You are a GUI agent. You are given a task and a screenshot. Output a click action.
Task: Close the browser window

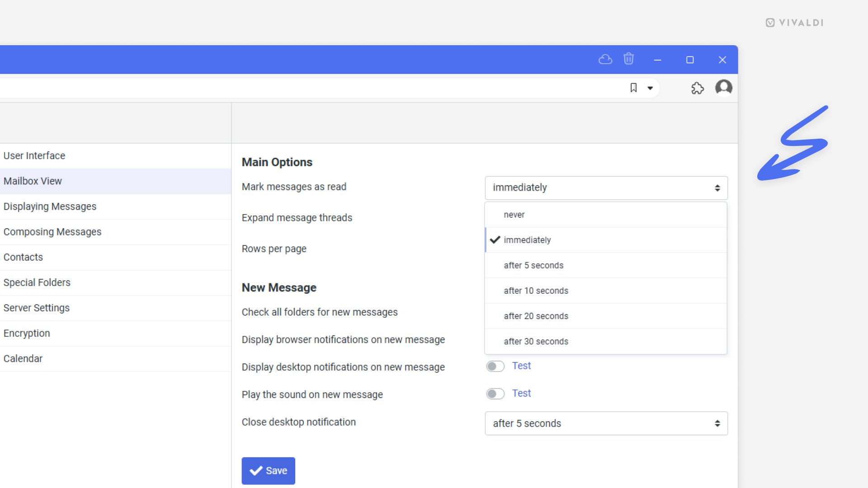pyautogui.click(x=722, y=60)
